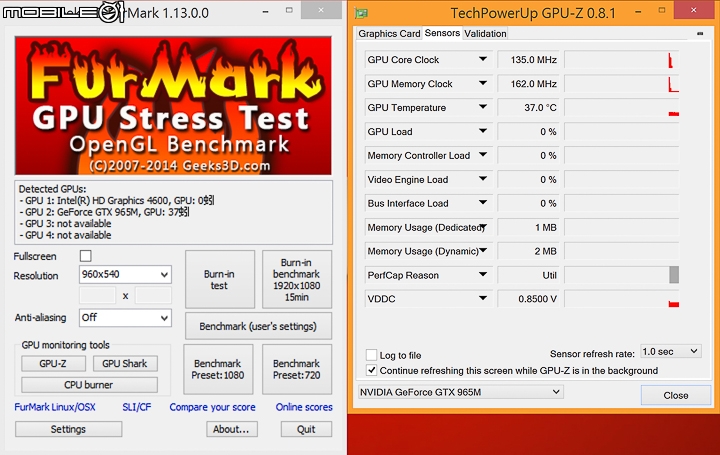
Task: Open the SLI/CF link
Action: click(x=136, y=407)
